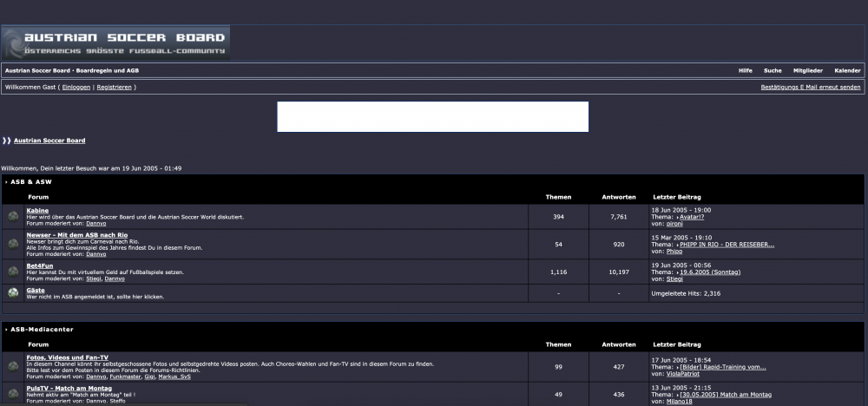
Task: Click Bet4Fun's 1,116 Themen count
Action: coord(558,272)
